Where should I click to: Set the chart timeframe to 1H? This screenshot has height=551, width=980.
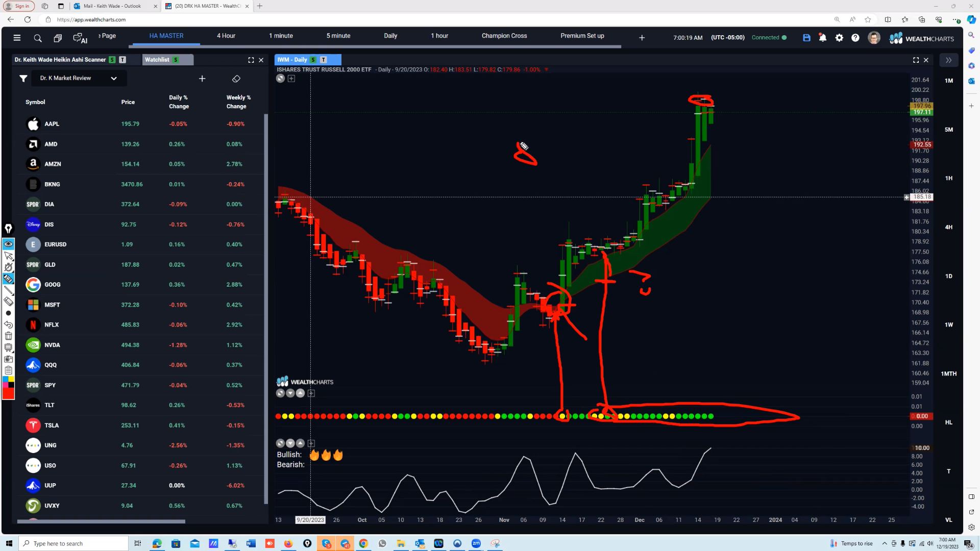click(x=949, y=179)
